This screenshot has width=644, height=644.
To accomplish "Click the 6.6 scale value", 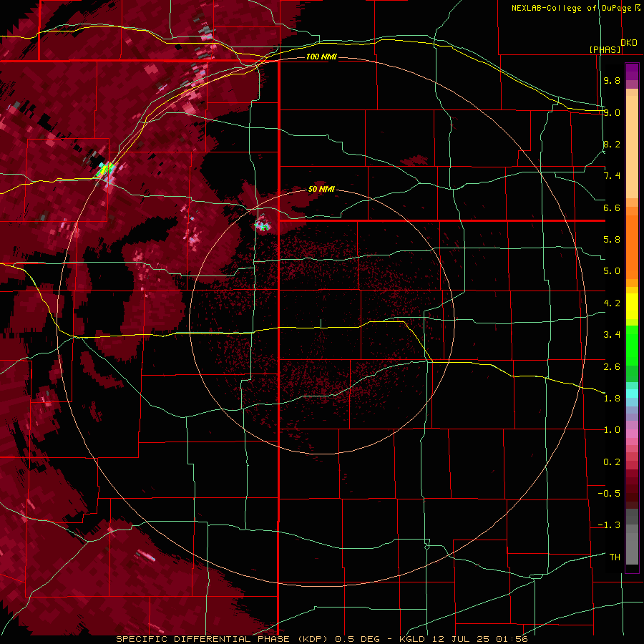I will pyautogui.click(x=612, y=208).
